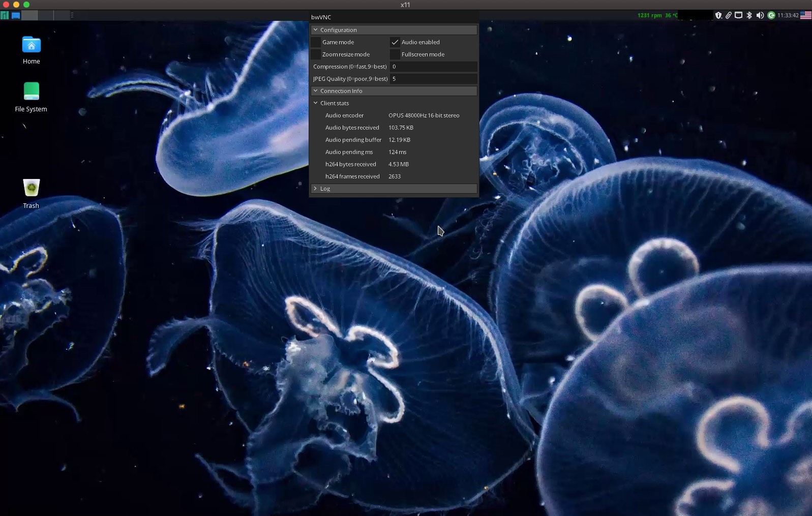Screen dimensions: 812x516
Task: Click the 4.53 MB value
Action: coord(399,164)
